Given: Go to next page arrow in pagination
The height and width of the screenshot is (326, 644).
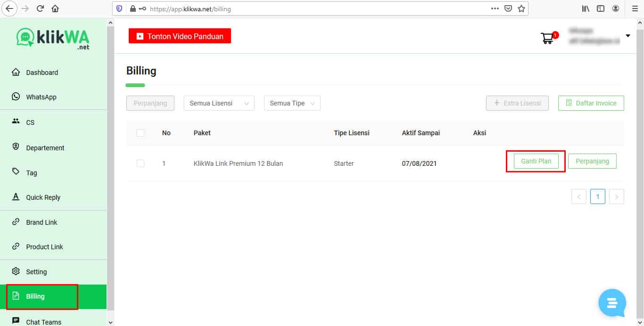Looking at the screenshot, I should (617, 196).
